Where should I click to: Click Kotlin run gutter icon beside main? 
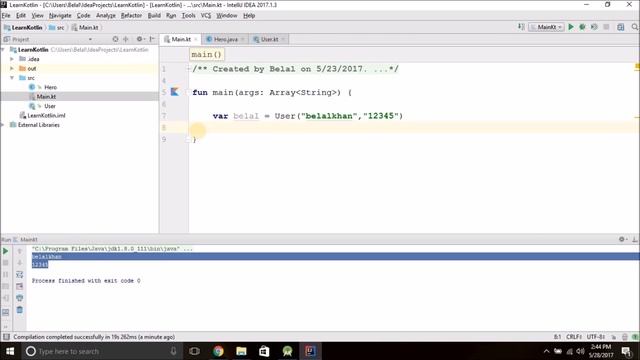pyautogui.click(x=175, y=92)
